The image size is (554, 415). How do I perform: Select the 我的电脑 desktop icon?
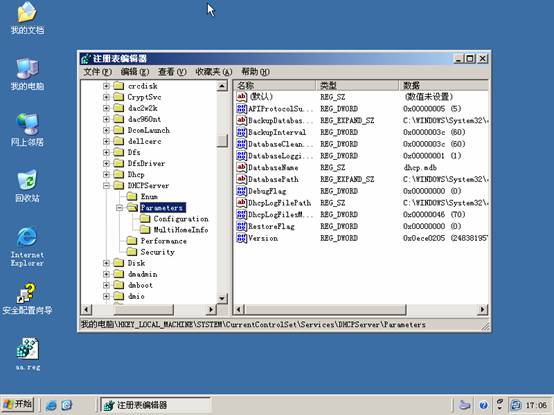coord(27,75)
